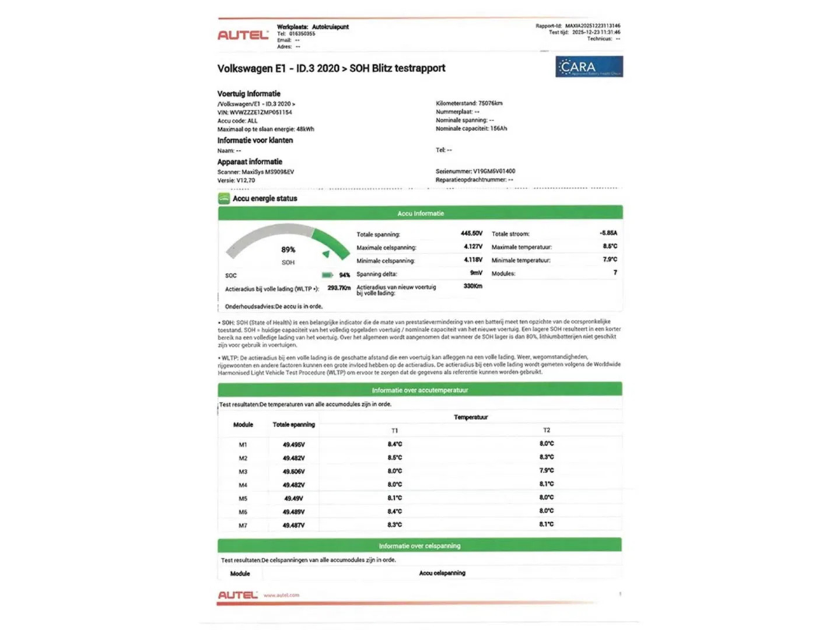Open the www.autel.com footer link

tap(281, 596)
